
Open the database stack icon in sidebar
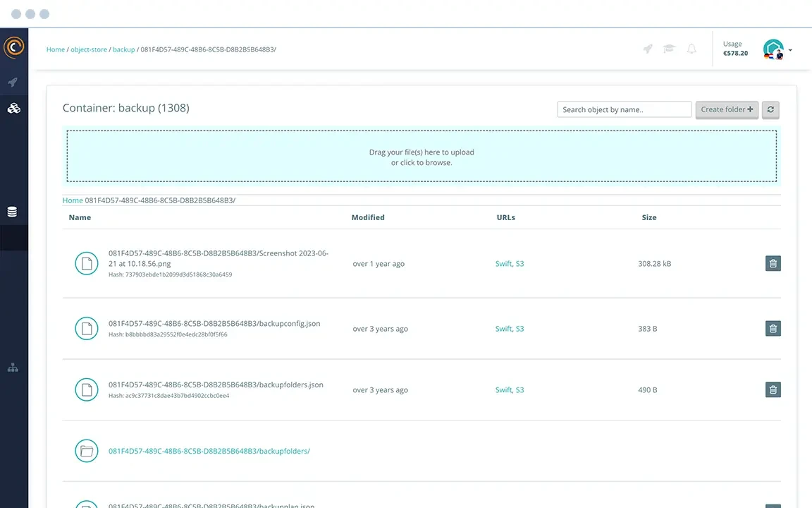point(13,212)
